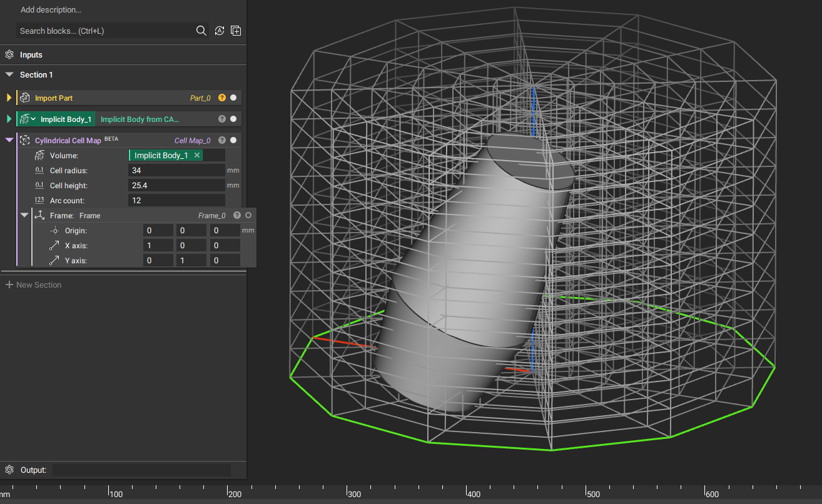Click the Import Part title
The width and height of the screenshot is (822, 504).
tap(54, 98)
